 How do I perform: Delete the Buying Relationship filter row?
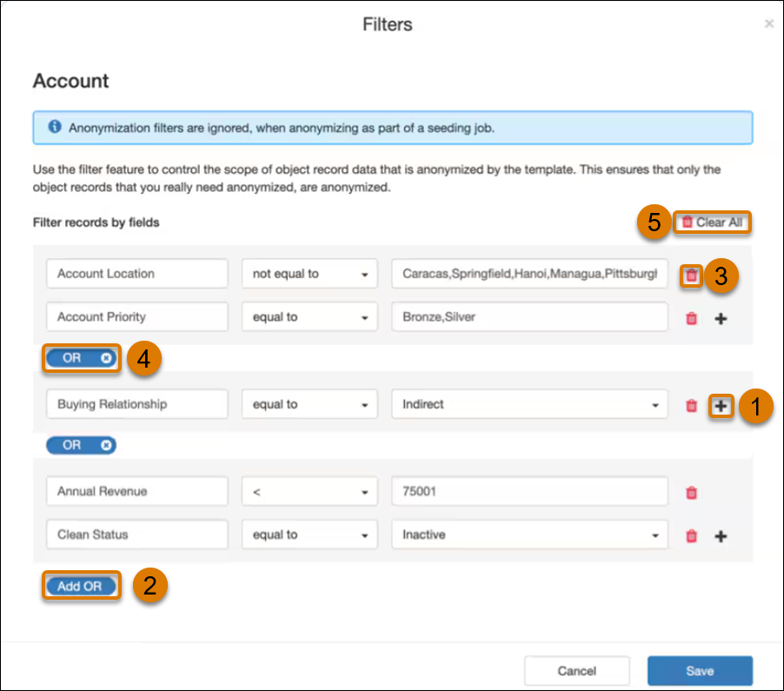click(x=691, y=406)
